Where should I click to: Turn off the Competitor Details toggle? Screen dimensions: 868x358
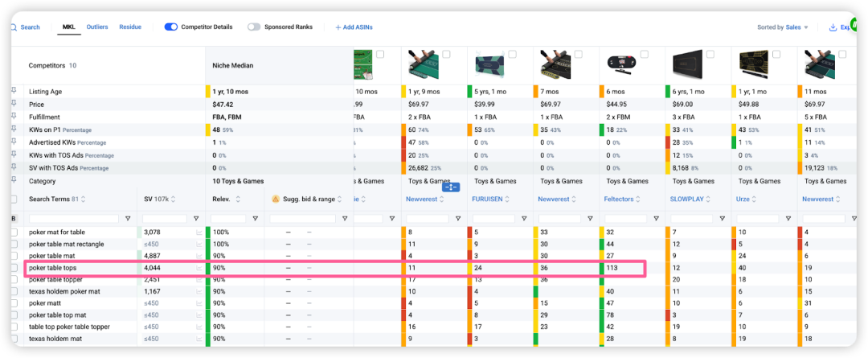click(171, 27)
